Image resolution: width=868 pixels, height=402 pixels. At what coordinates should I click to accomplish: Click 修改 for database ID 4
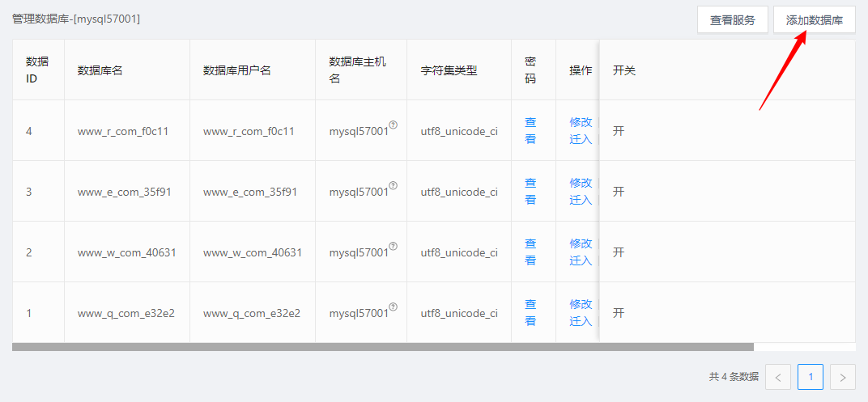581,122
